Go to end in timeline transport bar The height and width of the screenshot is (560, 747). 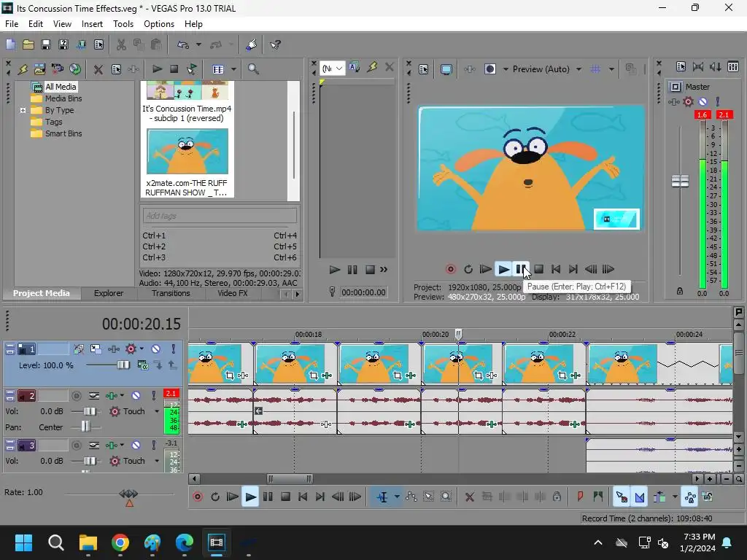(x=320, y=497)
